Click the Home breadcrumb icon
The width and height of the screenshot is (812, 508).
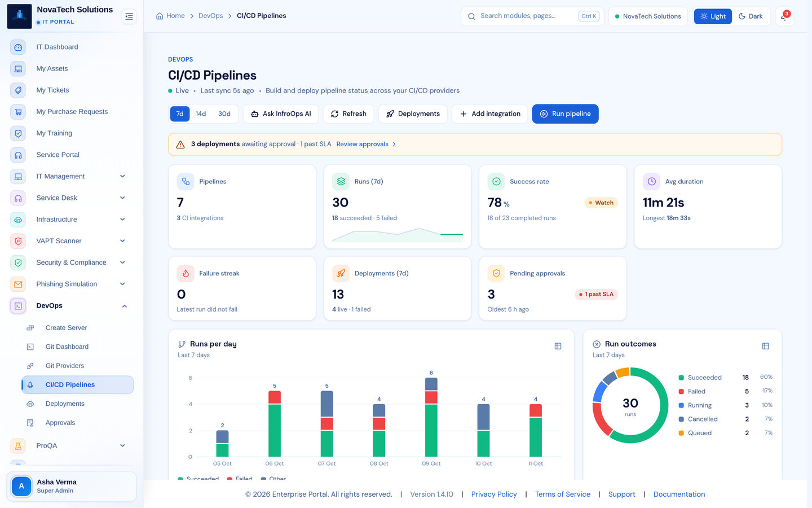[x=160, y=16]
